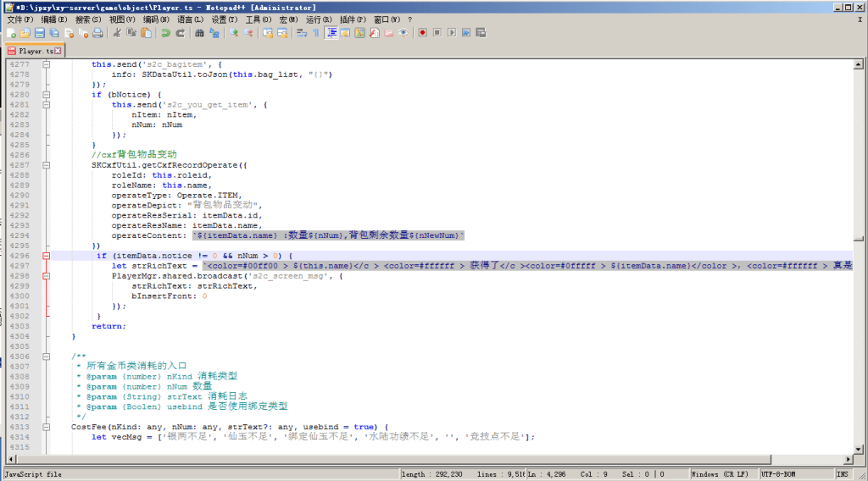Collapse CostFee fold at line 4313
Screen dimensions: 868x481
[x=47, y=428]
